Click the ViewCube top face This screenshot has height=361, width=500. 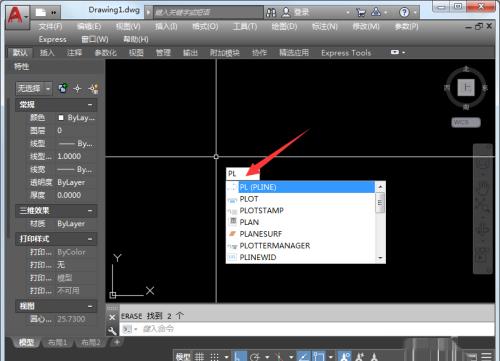(x=466, y=88)
